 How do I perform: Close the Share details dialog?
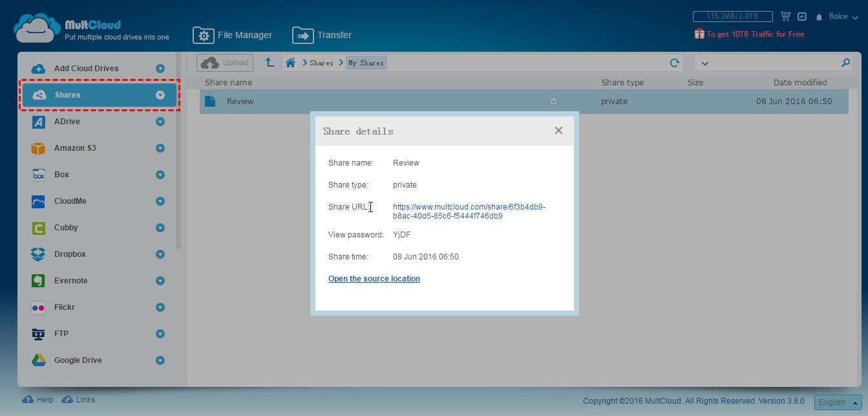click(558, 131)
